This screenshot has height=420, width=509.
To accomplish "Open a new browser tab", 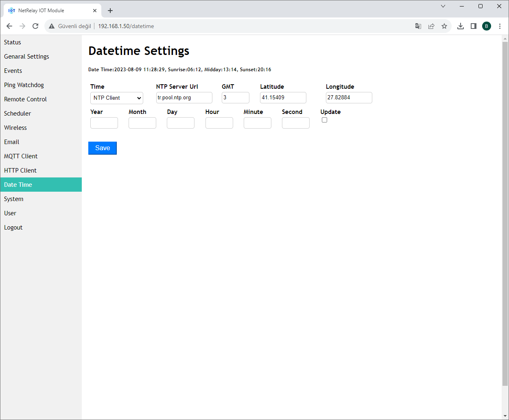I will click(x=110, y=10).
